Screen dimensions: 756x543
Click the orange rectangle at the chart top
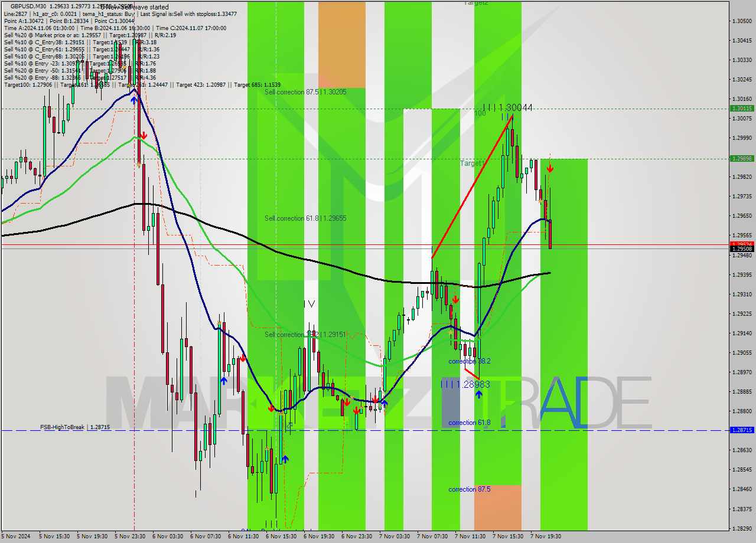point(342,44)
